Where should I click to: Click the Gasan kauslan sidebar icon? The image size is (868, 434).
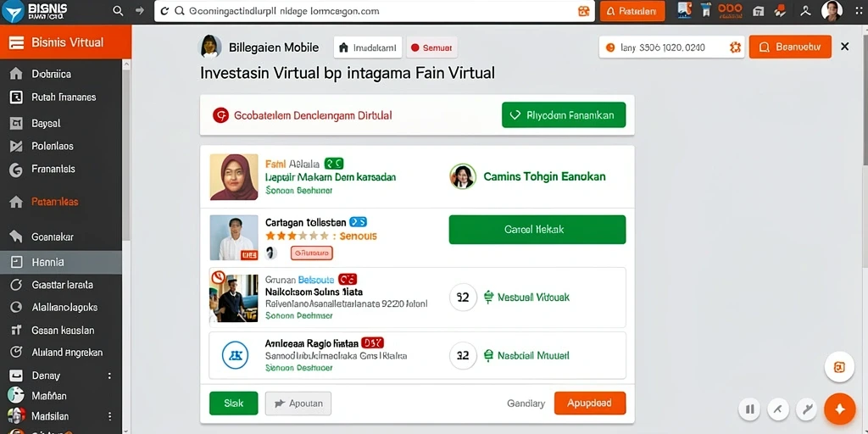click(16, 331)
